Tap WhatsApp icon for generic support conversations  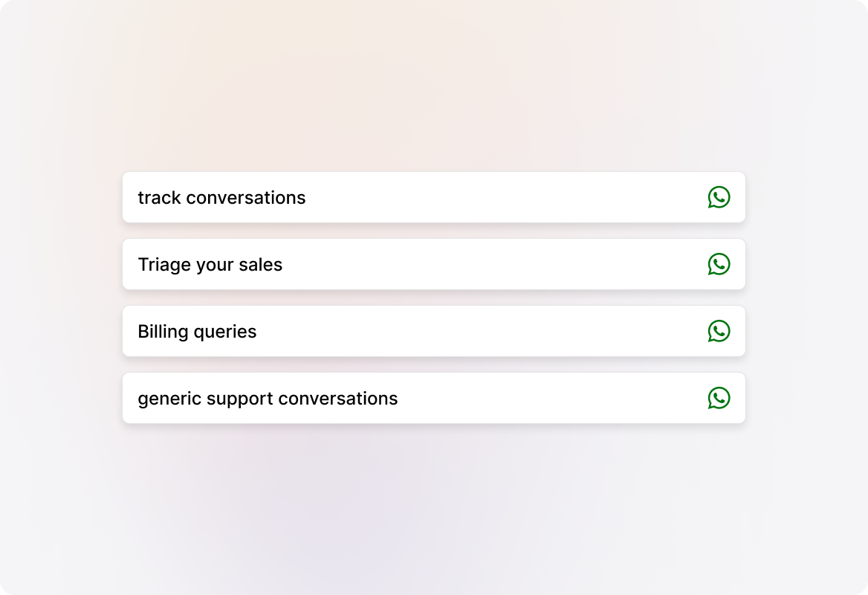(719, 398)
